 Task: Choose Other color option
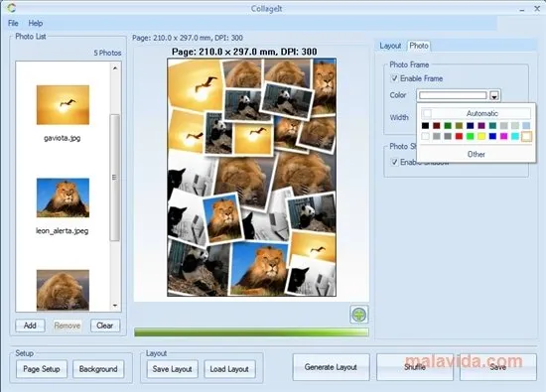point(476,154)
